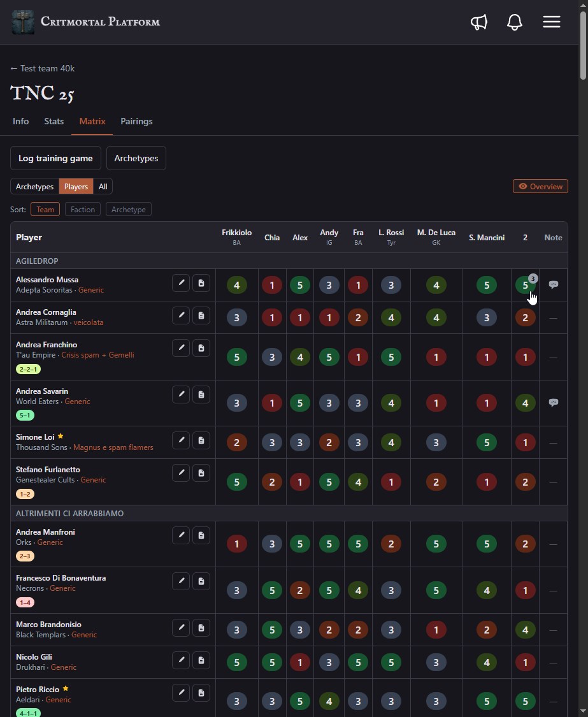588x717 pixels.
Task: Toggle the Overview eye button
Action: click(x=540, y=186)
